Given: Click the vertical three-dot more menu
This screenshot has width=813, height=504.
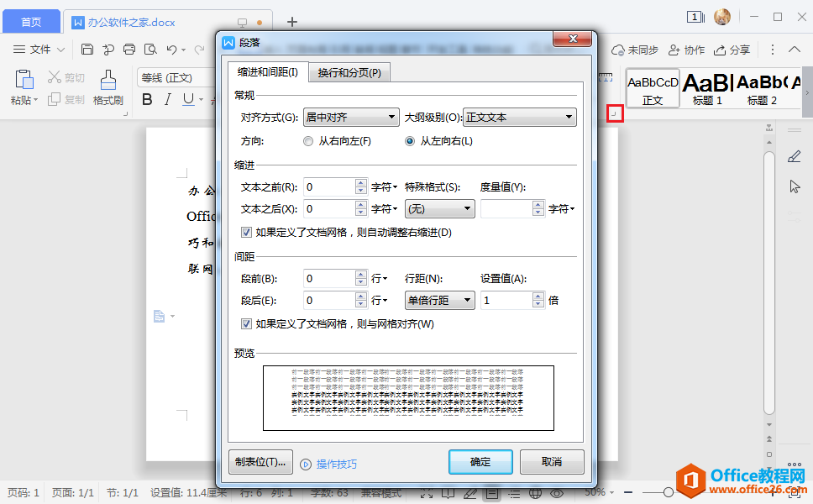Looking at the screenshot, I should click(773, 50).
